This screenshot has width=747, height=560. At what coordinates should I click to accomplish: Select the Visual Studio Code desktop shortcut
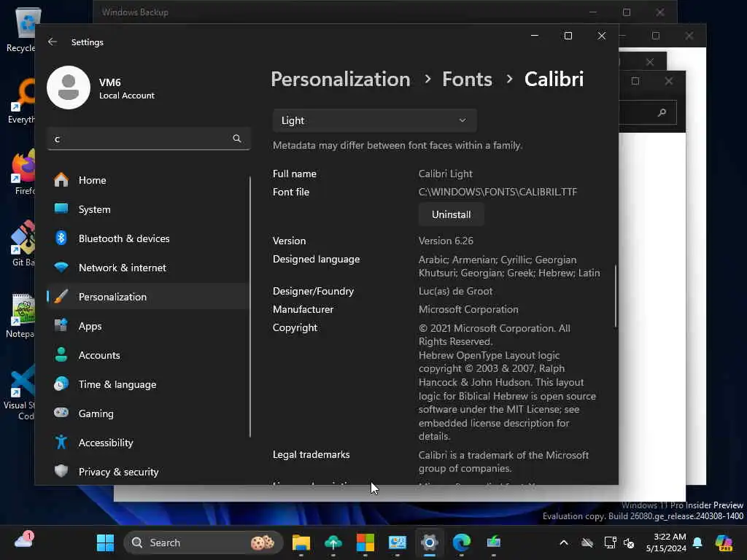coord(20,392)
